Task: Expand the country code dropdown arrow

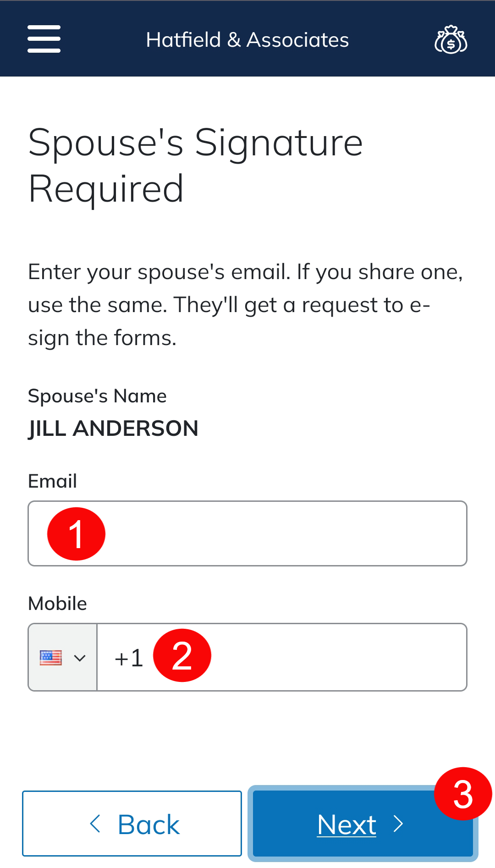Action: point(80,658)
